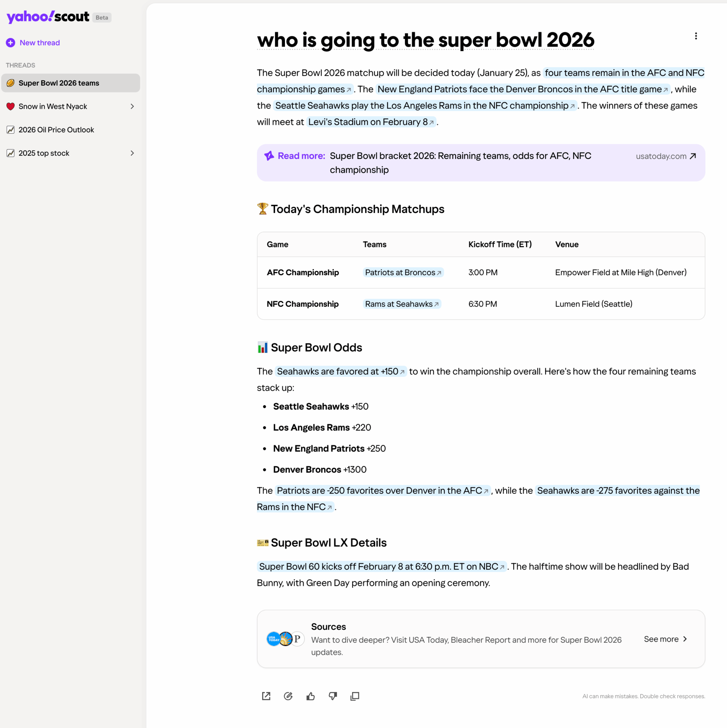Open the three-dot options menu
This screenshot has height=728, width=727.
[696, 36]
